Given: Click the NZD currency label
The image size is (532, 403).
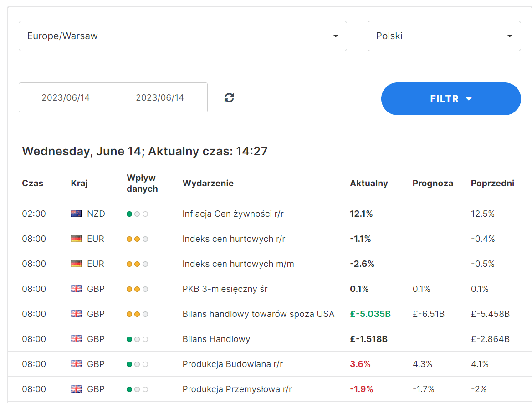Looking at the screenshot, I should click(96, 214).
